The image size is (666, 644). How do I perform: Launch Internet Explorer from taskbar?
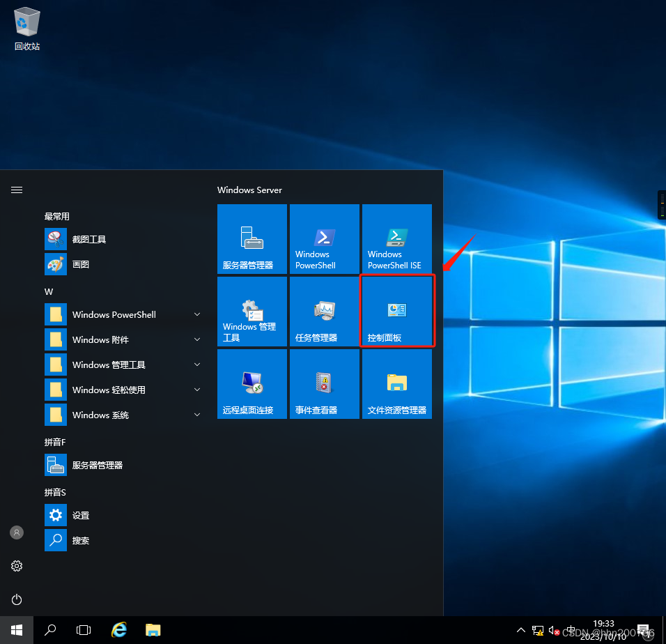pos(119,630)
